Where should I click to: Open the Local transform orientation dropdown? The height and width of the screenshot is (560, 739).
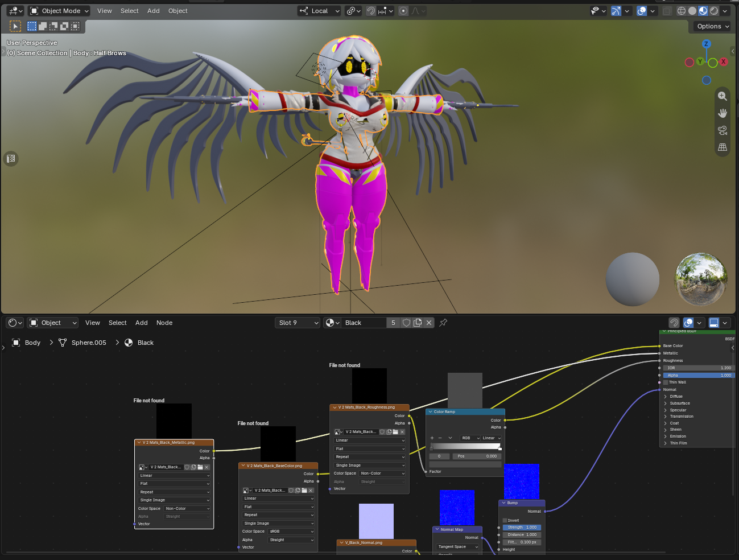coord(319,11)
